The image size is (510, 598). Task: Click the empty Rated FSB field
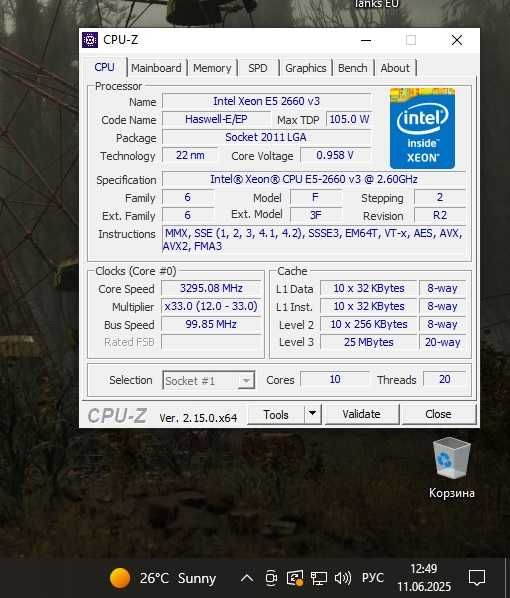coord(211,342)
